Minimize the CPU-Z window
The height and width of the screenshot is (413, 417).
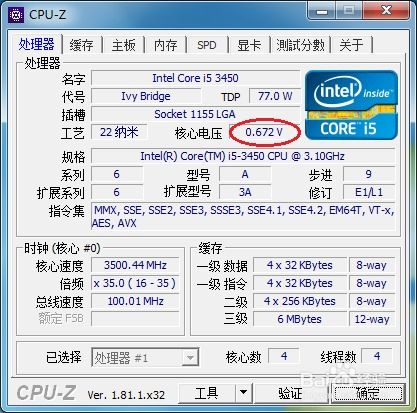pyautogui.click(x=322, y=11)
